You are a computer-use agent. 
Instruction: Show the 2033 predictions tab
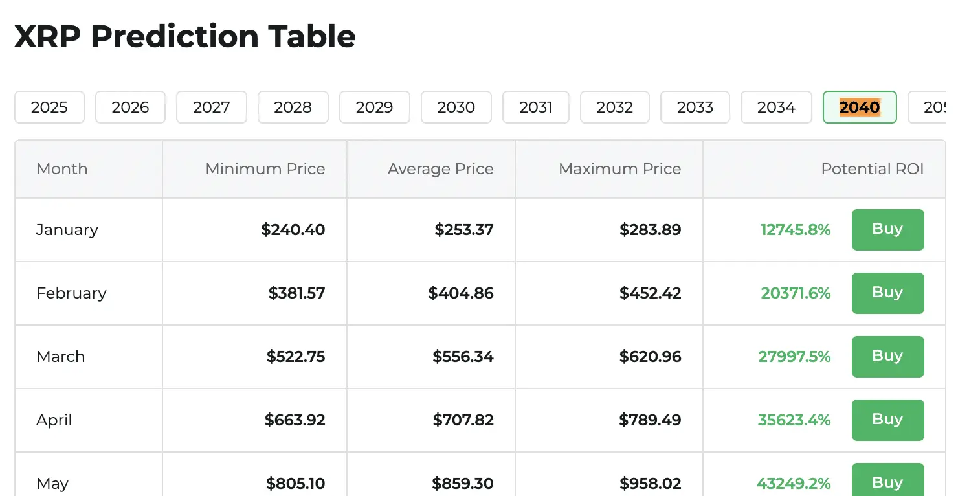click(695, 107)
